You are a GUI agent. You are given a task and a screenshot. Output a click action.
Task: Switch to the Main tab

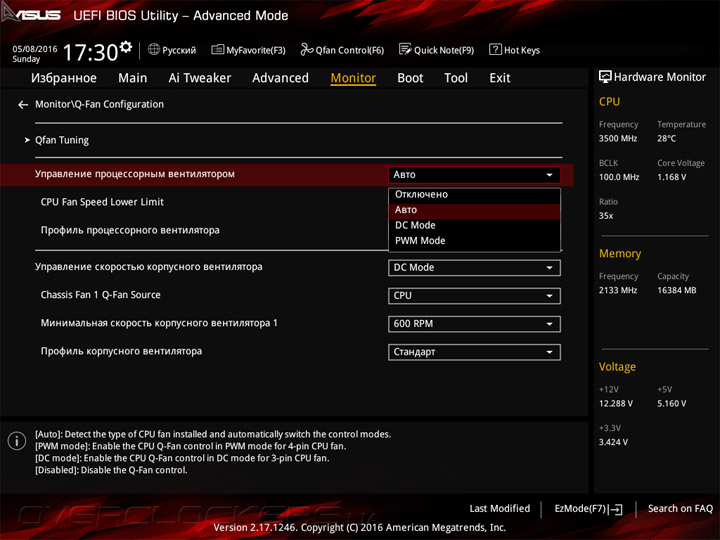133,78
